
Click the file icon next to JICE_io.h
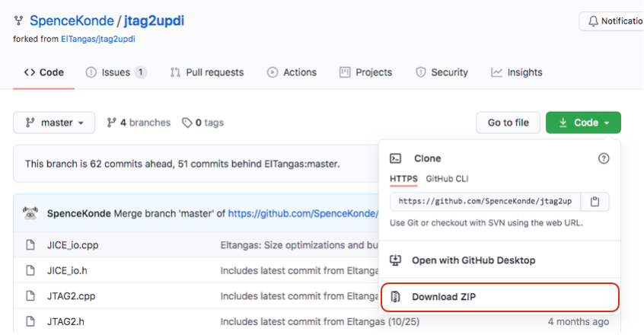pyautogui.click(x=30, y=270)
